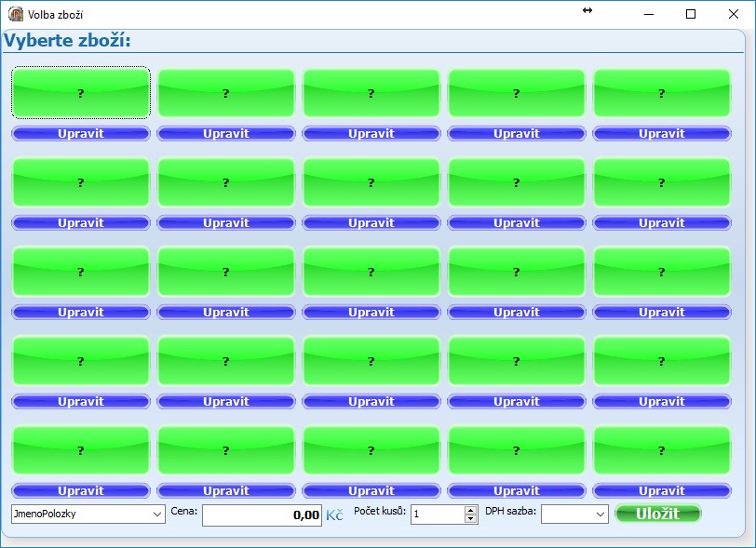Screen dimensions: 756x548
Task: Click Upravit directly above the Uložit button
Action: (662, 490)
